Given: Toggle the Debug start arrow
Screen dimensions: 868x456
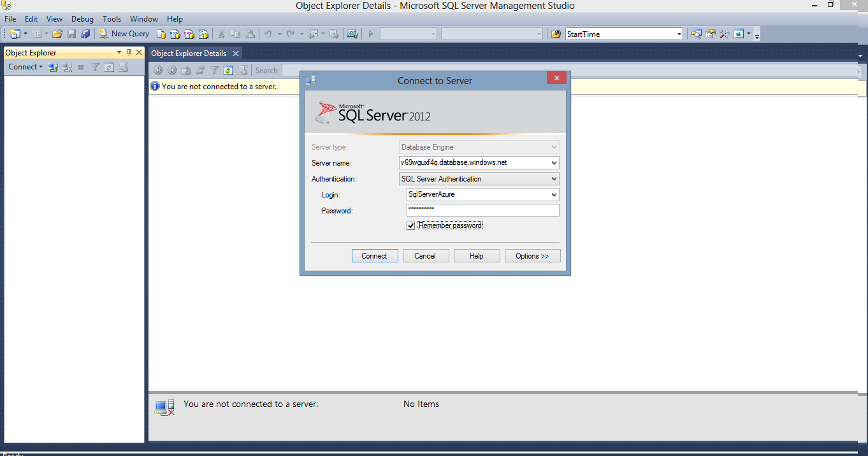Looking at the screenshot, I should [x=370, y=34].
